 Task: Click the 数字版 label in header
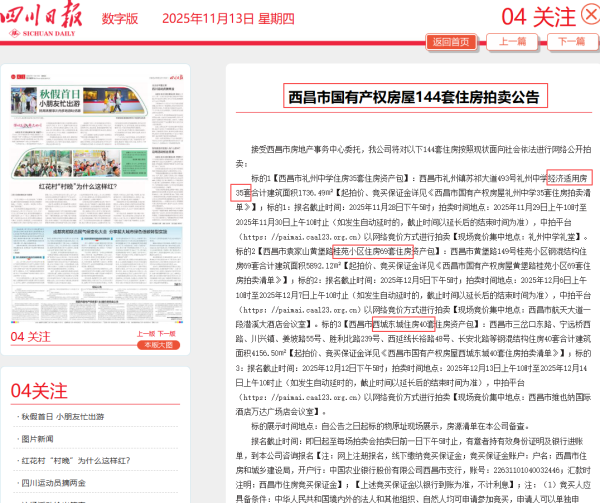coord(119,19)
